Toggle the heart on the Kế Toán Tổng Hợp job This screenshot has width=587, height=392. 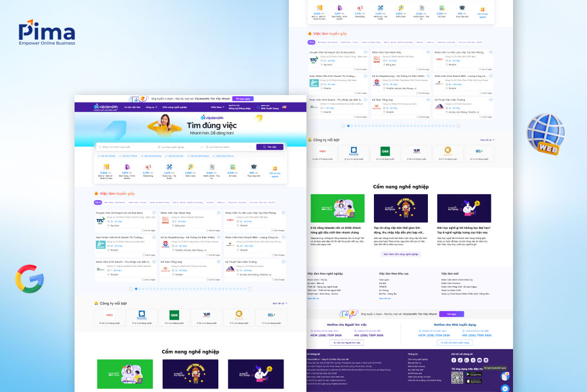click(x=219, y=262)
